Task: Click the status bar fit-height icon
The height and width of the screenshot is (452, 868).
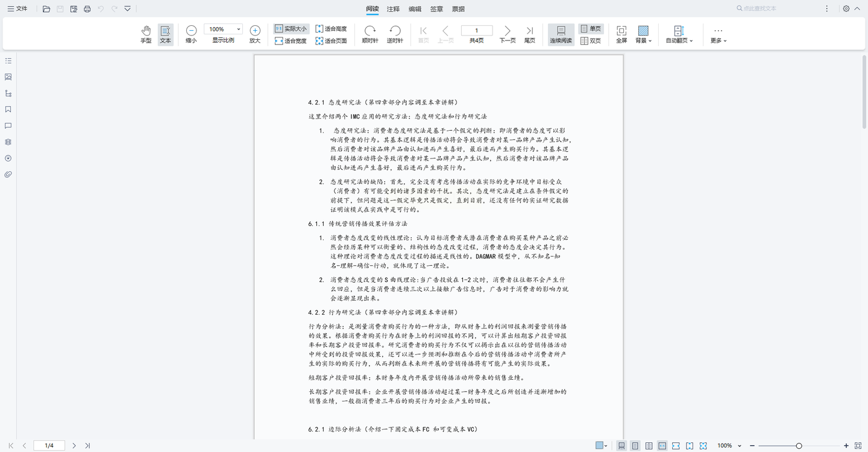Action: click(690, 446)
